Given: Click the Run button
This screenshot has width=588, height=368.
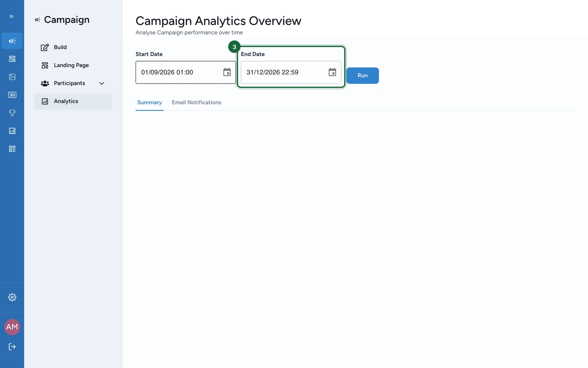Looking at the screenshot, I should 362,75.
